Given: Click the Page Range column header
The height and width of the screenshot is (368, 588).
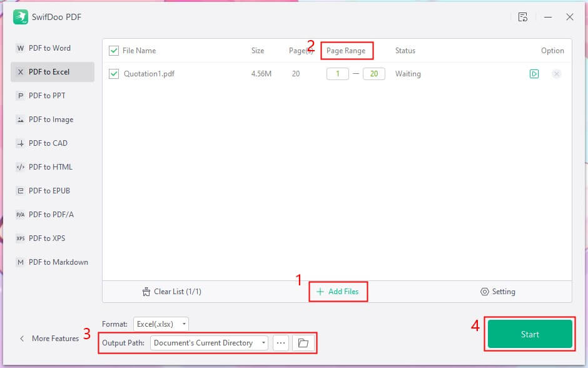Looking at the screenshot, I should tap(346, 51).
